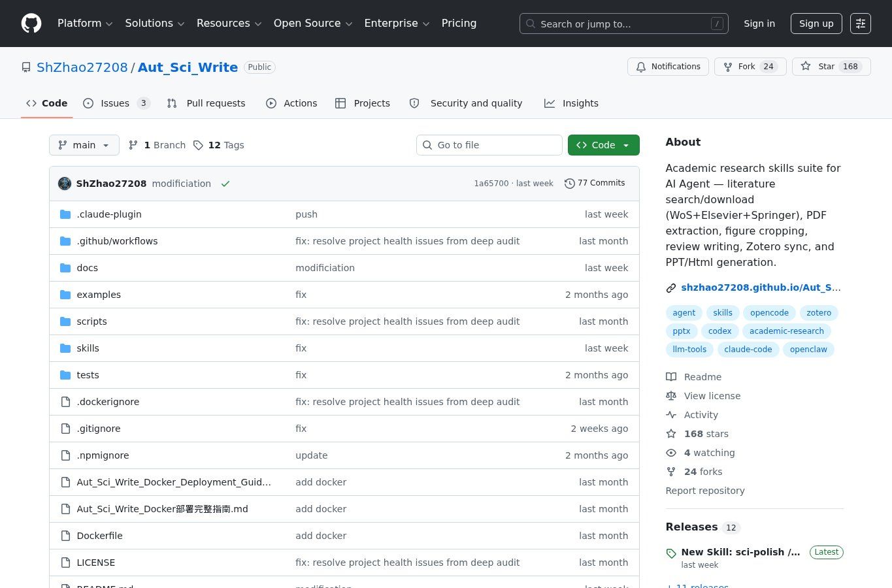The image size is (892, 588).
Task: Switch to the Security and quality tab
Action: 466,103
